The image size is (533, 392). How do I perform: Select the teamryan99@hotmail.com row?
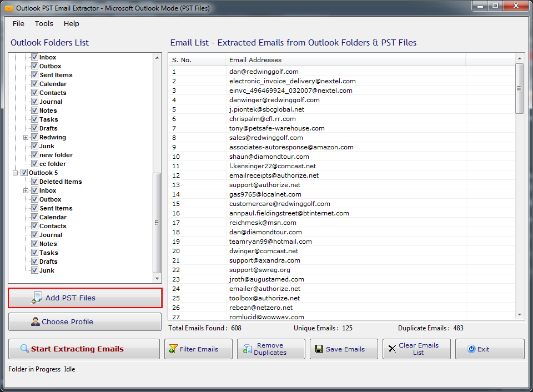[341, 242]
